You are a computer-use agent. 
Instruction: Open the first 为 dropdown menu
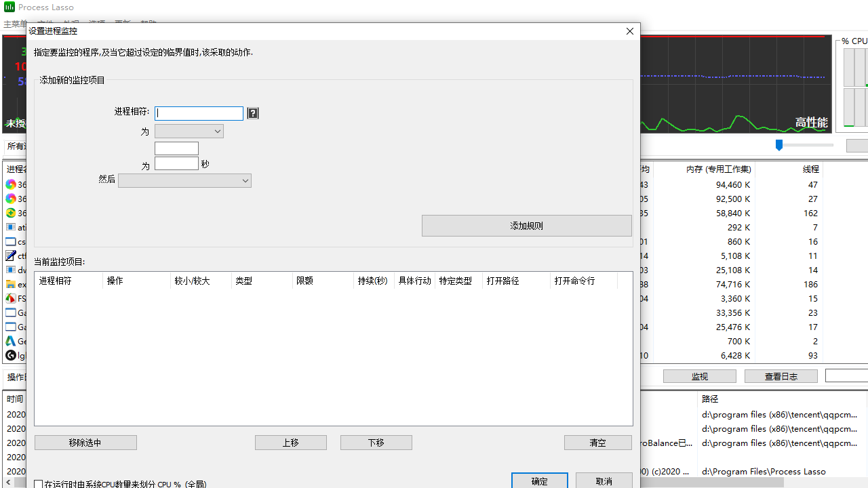189,131
